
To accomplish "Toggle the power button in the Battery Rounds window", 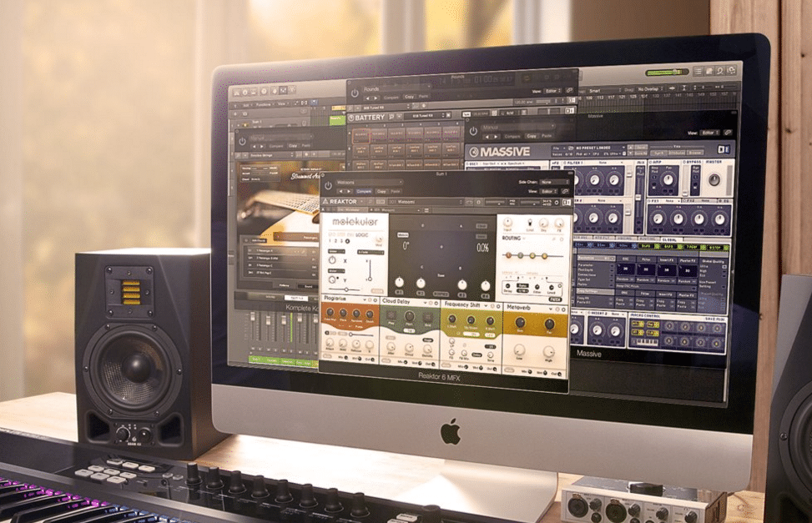I will pos(355,93).
